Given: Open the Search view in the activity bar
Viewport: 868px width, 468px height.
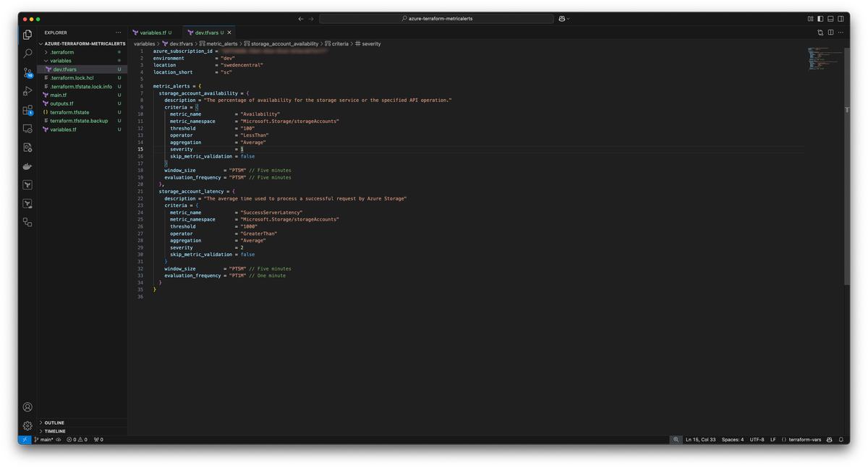Looking at the screenshot, I should [x=27, y=53].
